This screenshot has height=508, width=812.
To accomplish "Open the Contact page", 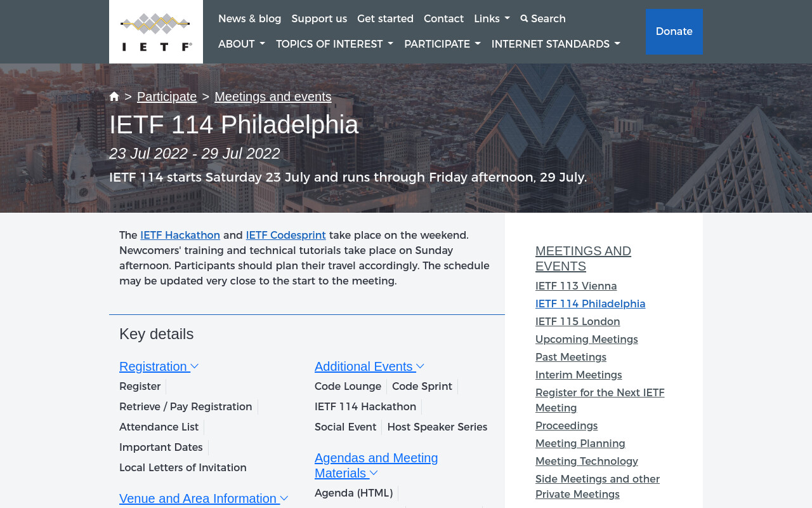I will click(x=443, y=19).
